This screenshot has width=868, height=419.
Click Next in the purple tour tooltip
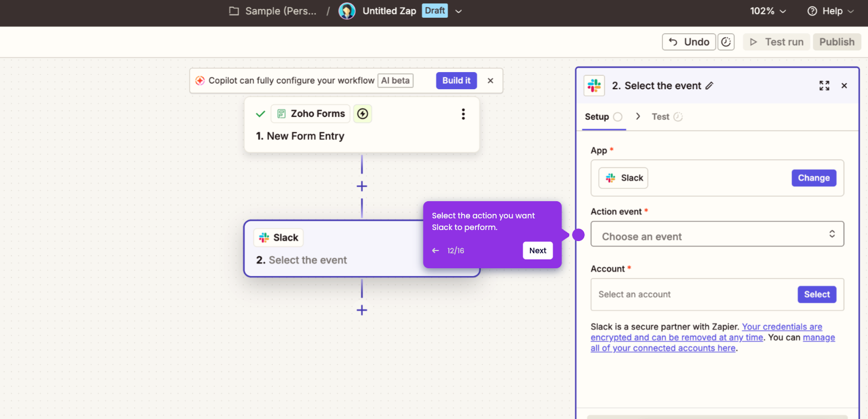click(538, 251)
